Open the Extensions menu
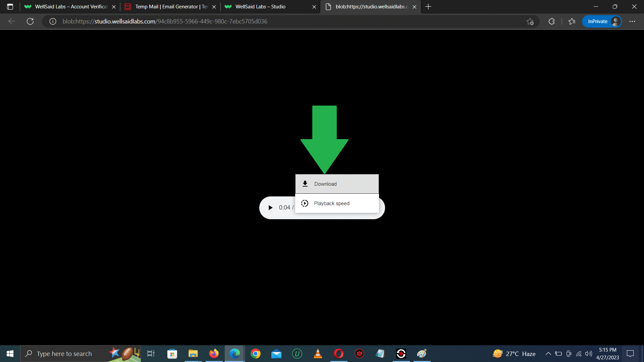Viewport: 644px width, 362px height. [551, 21]
